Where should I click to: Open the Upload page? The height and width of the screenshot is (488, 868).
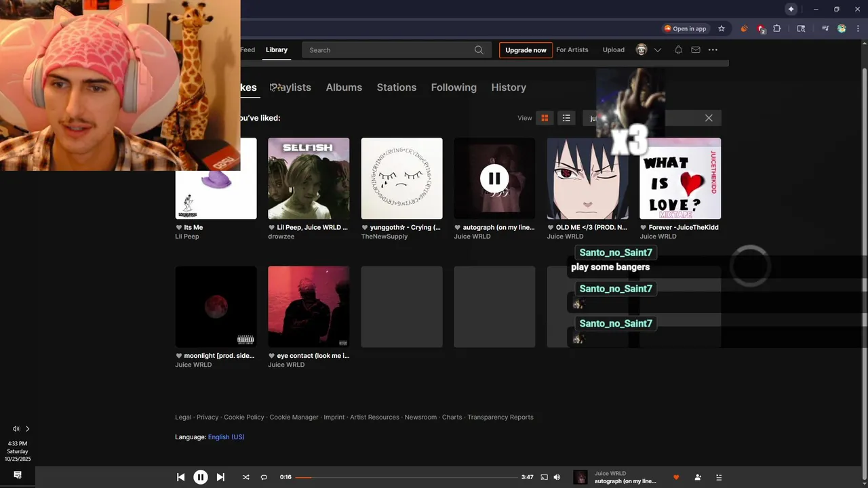[614, 49]
